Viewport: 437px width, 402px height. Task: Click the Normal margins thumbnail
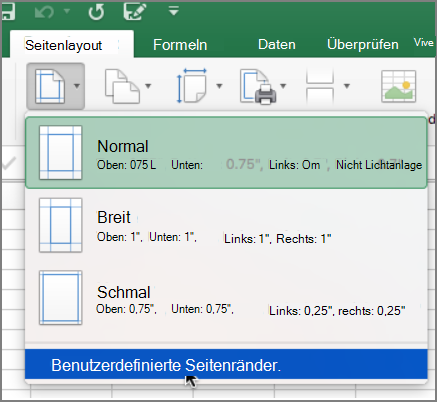[x=61, y=153]
